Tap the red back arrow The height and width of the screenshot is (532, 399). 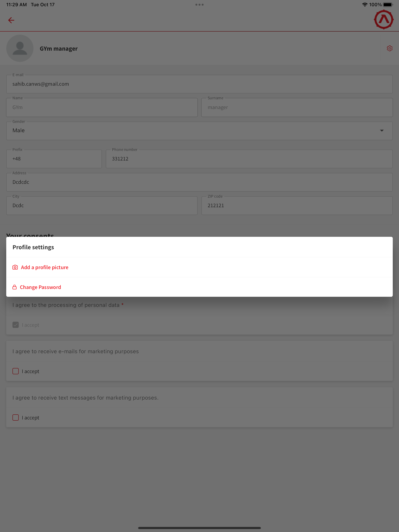(11, 20)
